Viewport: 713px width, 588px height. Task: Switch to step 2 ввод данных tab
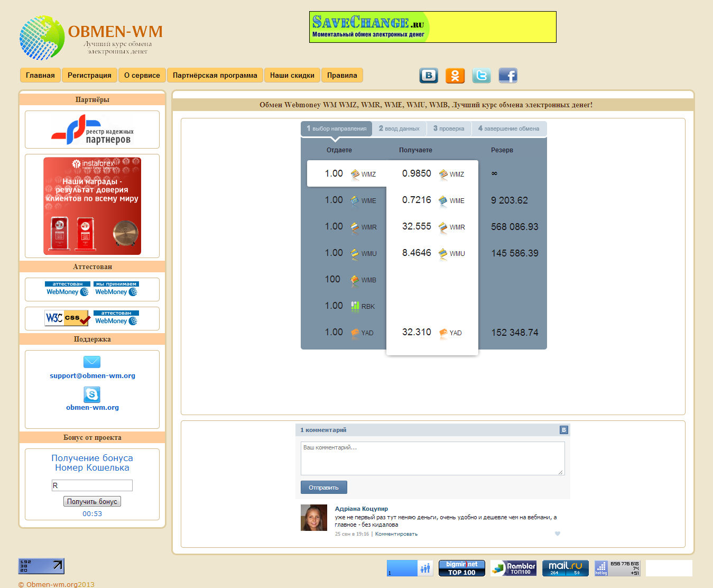click(x=399, y=128)
